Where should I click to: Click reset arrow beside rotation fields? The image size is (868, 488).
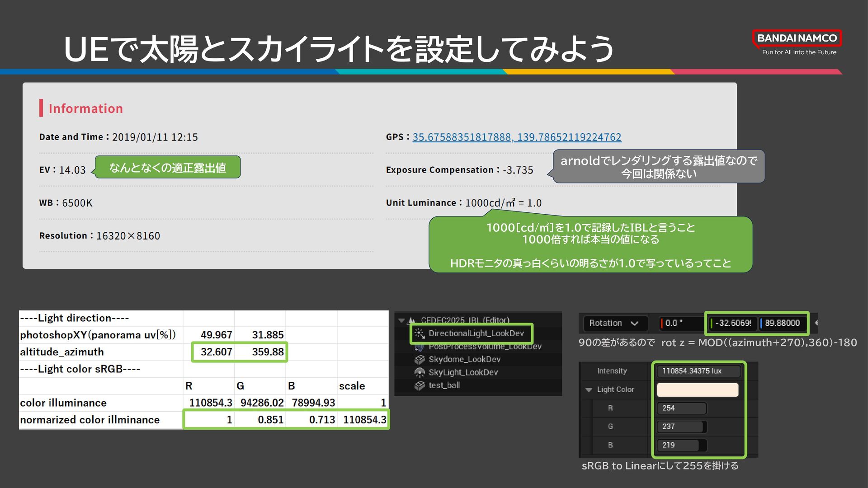click(816, 323)
